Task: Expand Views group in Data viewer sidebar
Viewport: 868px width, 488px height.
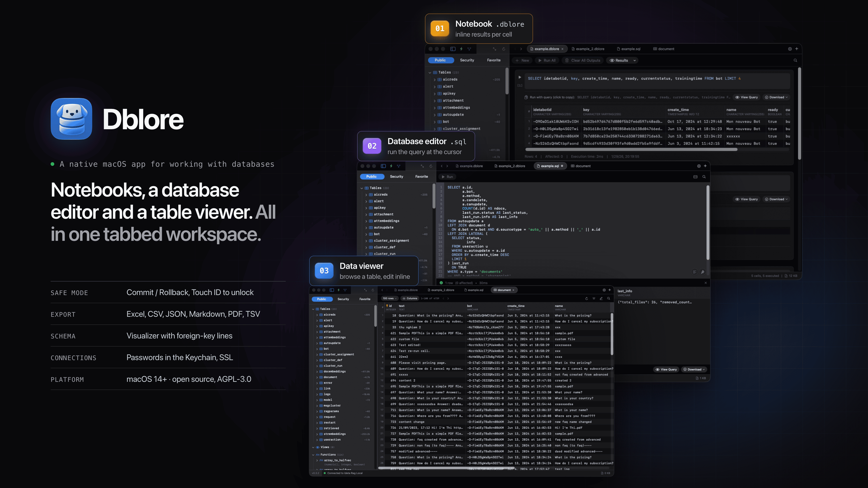Action: [313, 447]
